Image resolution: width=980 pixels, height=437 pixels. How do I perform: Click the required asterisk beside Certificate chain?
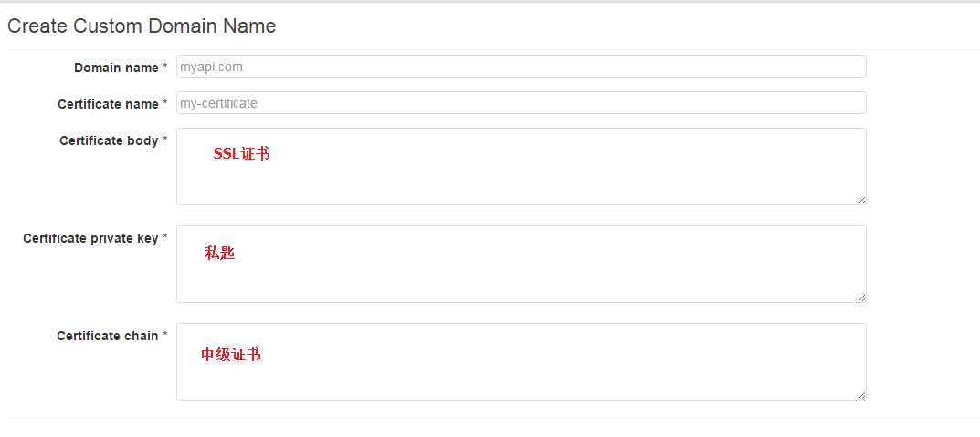tap(165, 334)
